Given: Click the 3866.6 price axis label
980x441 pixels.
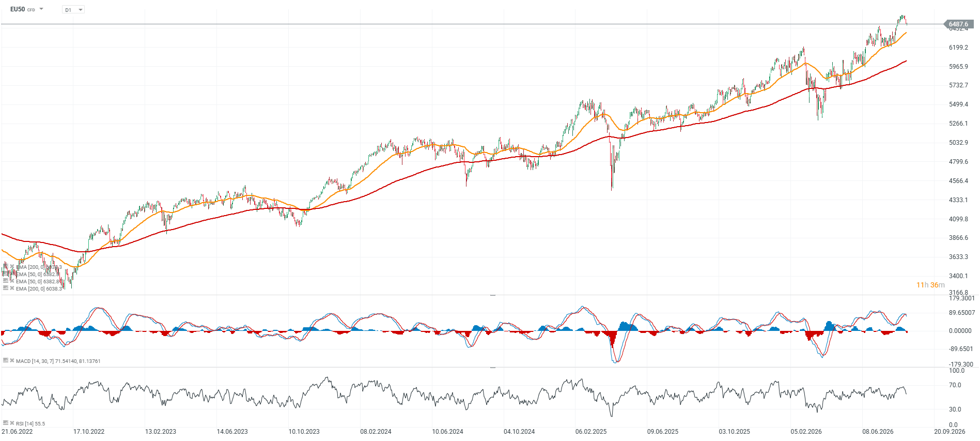Looking at the screenshot, I should [959, 238].
